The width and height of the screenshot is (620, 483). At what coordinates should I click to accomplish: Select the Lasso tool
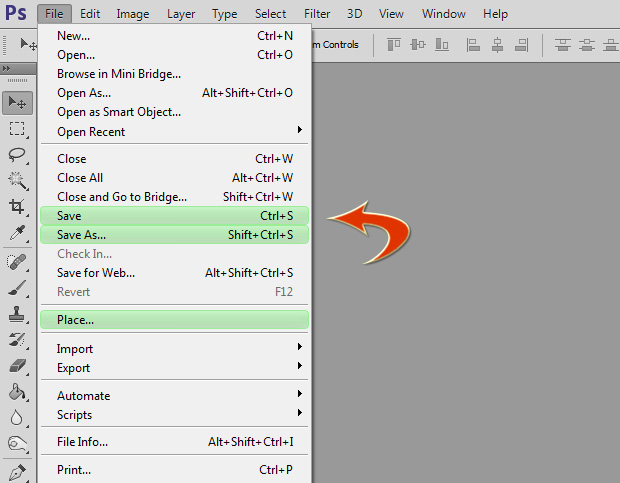tap(17, 155)
